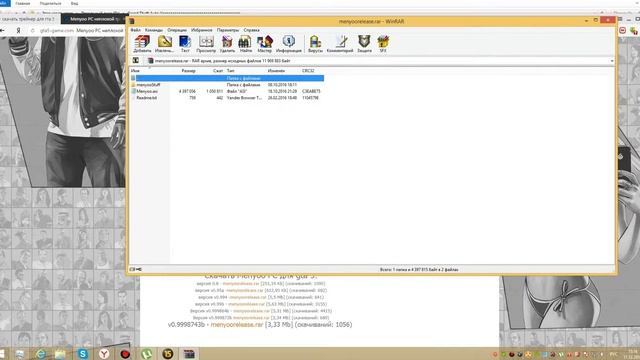Open the Просмотр (View) toolbar icon

(206, 44)
